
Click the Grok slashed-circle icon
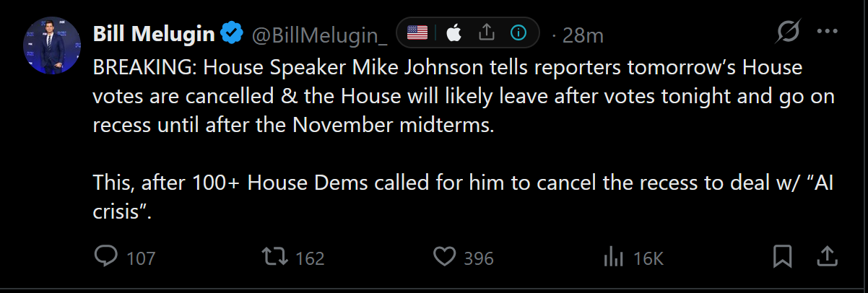(x=788, y=33)
